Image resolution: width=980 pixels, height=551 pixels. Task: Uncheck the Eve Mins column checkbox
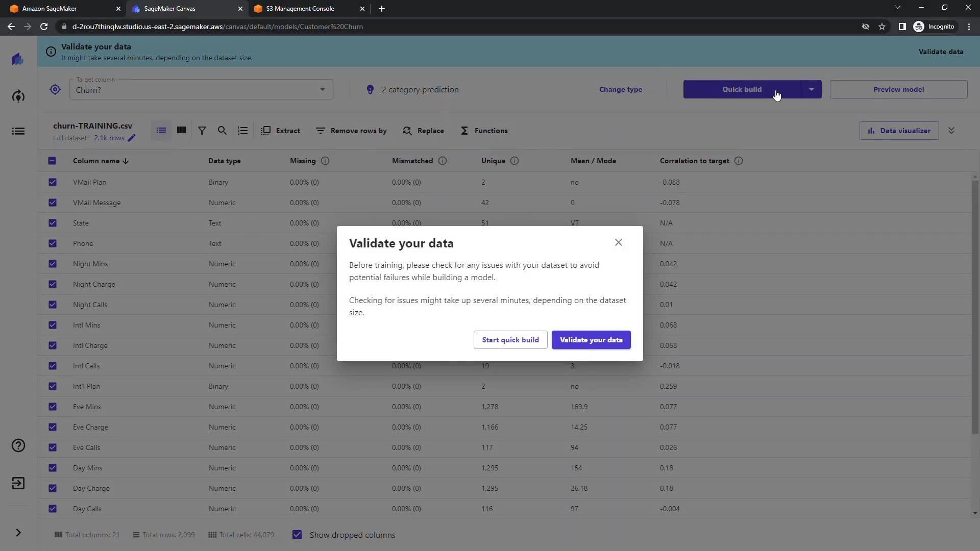(x=53, y=407)
